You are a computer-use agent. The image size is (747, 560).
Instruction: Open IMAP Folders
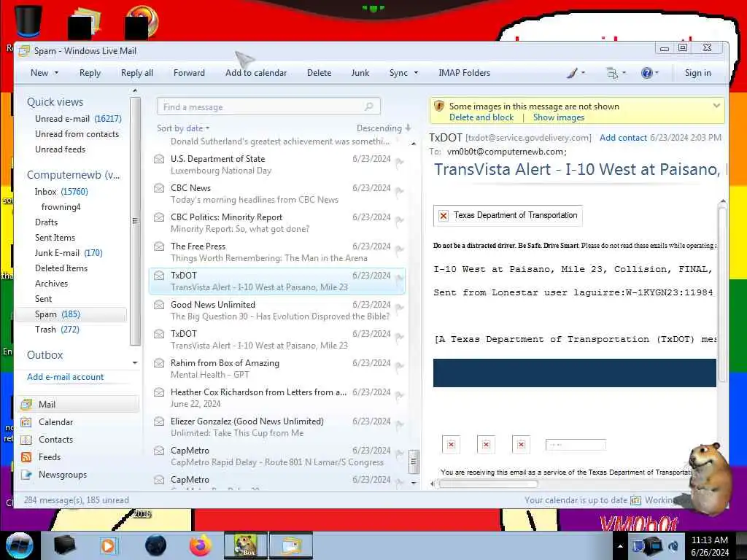coord(464,73)
